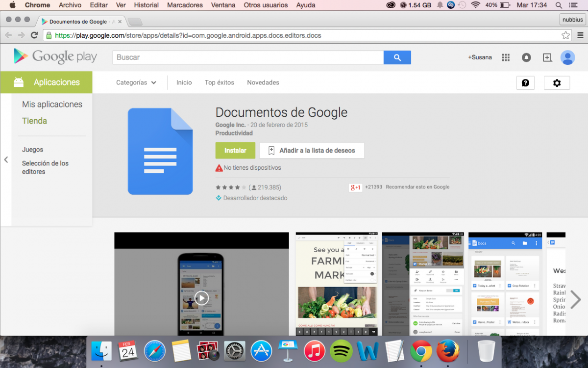
Task: Open a new Chrome tab
Action: [135, 22]
